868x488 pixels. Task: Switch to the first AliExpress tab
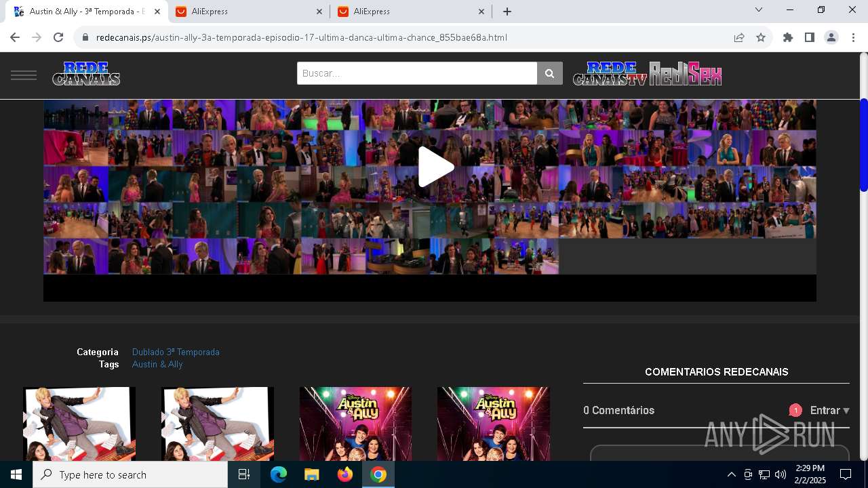point(250,12)
